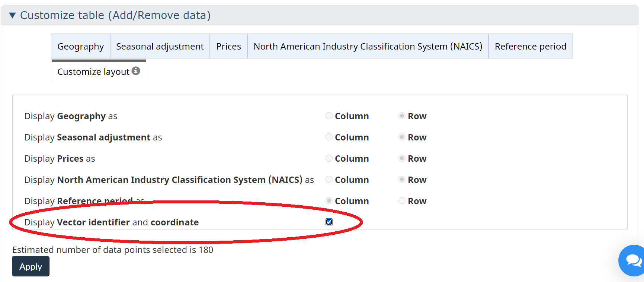The width and height of the screenshot is (644, 282).
Task: Click the Customize layout info icon
Action: pos(136,71)
